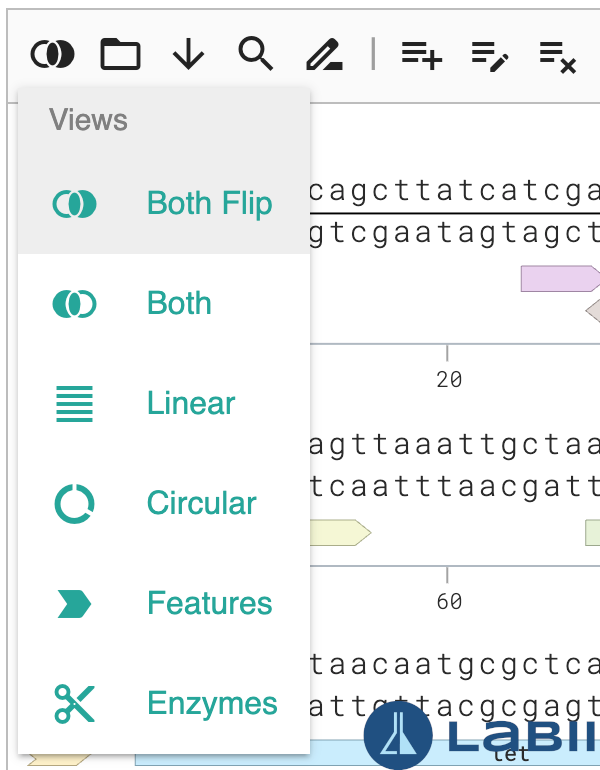The width and height of the screenshot is (600, 770).
Task: Click the yellow feature arrow annotation
Action: click(340, 533)
